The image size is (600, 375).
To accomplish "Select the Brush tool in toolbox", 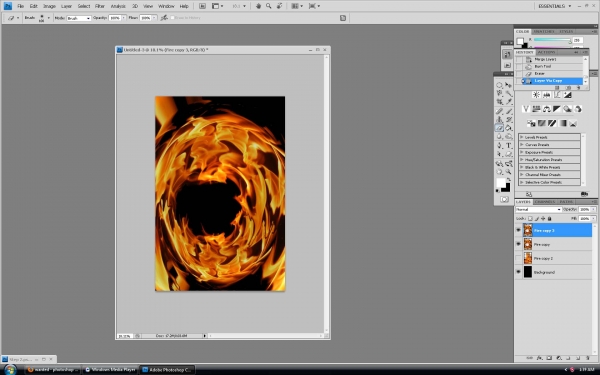I will tap(509, 111).
